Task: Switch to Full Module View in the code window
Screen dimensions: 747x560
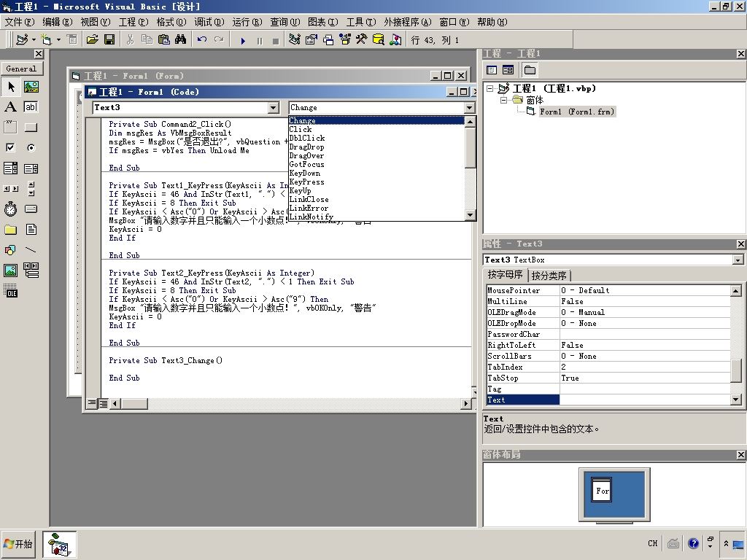Action: pos(103,404)
